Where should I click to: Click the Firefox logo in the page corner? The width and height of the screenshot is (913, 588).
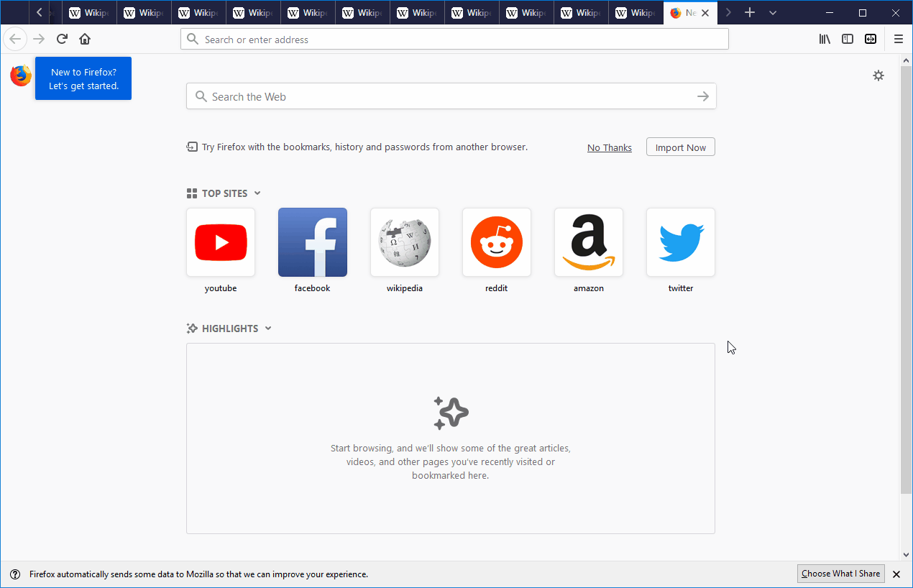[x=21, y=75]
